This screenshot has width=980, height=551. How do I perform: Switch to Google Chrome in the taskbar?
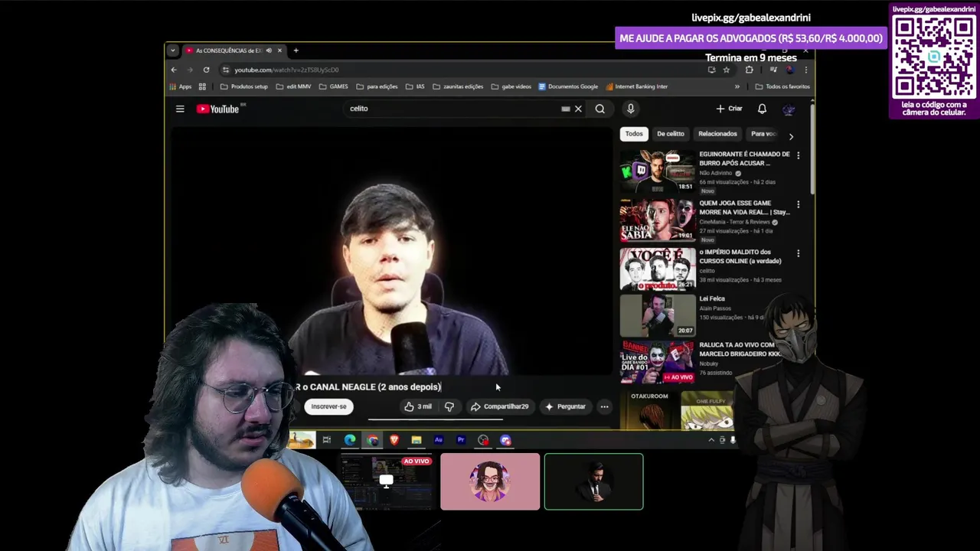372,439
